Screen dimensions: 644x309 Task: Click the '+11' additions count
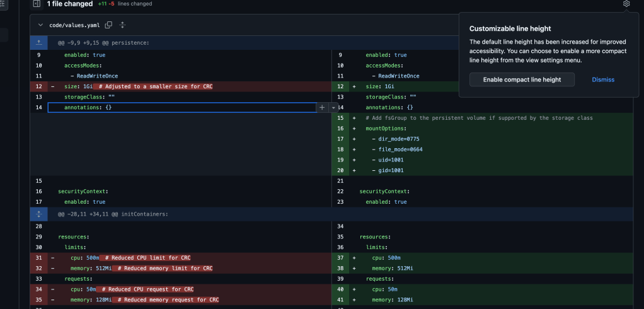pos(102,4)
